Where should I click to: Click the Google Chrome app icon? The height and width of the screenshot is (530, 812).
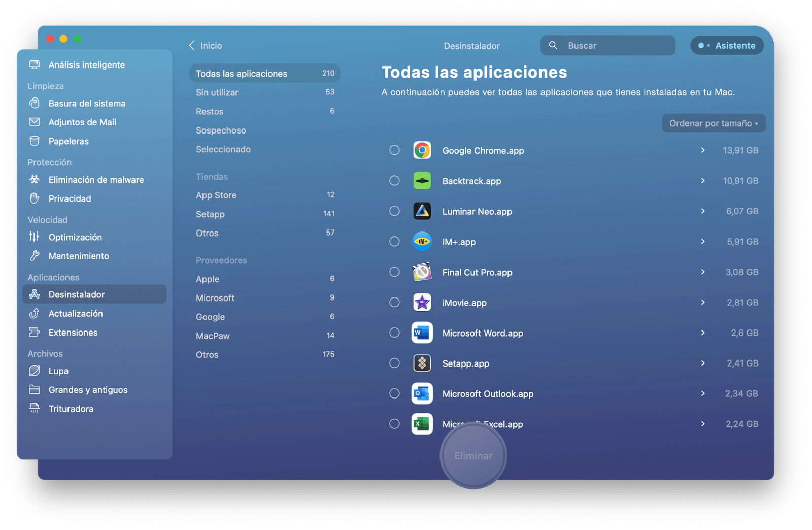coord(422,150)
